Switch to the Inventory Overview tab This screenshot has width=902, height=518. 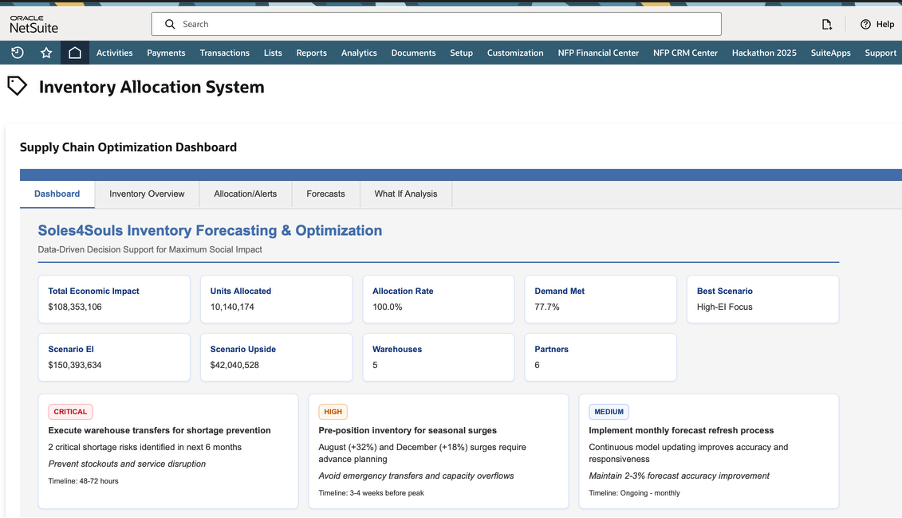147,194
